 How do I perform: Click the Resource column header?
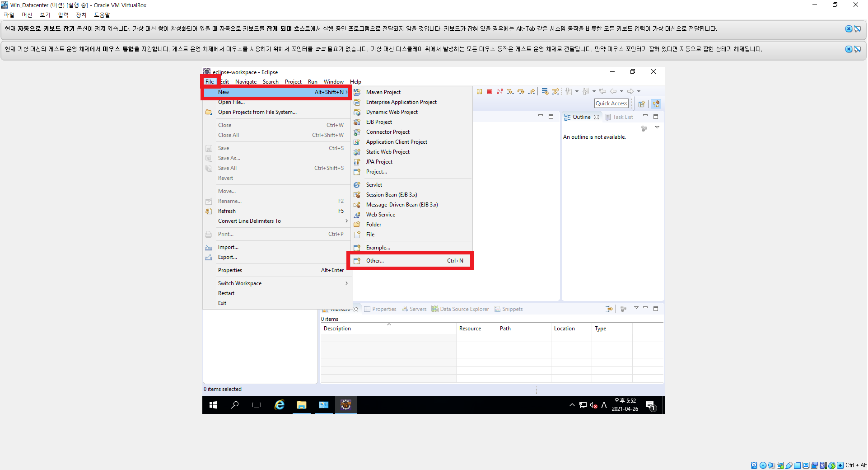pos(476,329)
